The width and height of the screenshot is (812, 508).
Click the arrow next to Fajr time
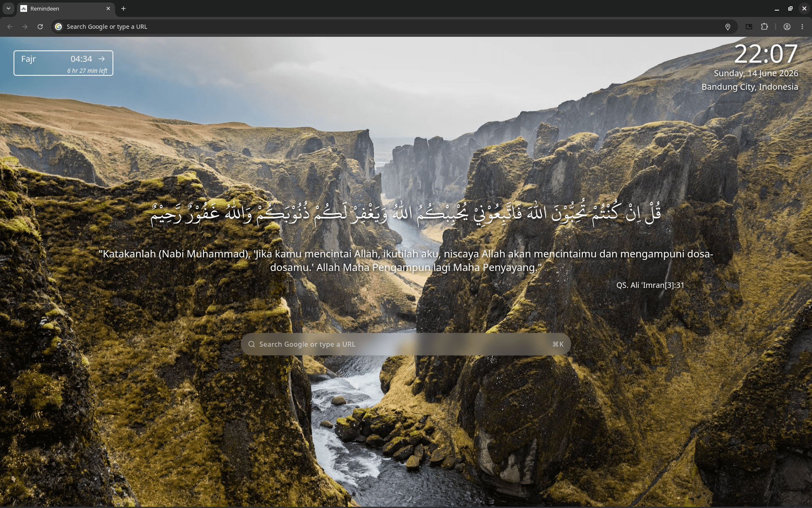101,59
